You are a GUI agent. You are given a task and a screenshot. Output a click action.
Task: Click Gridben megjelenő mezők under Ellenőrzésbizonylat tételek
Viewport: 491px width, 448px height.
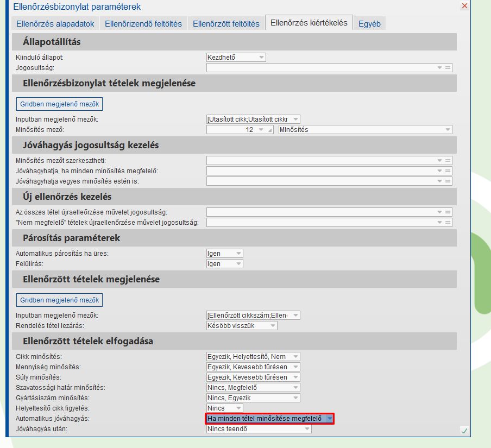point(60,104)
